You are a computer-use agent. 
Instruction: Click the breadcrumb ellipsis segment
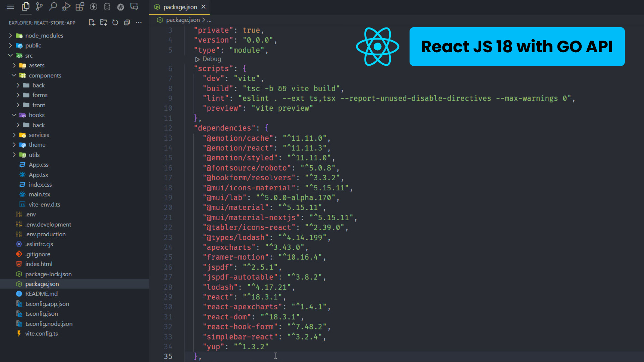[x=209, y=20]
